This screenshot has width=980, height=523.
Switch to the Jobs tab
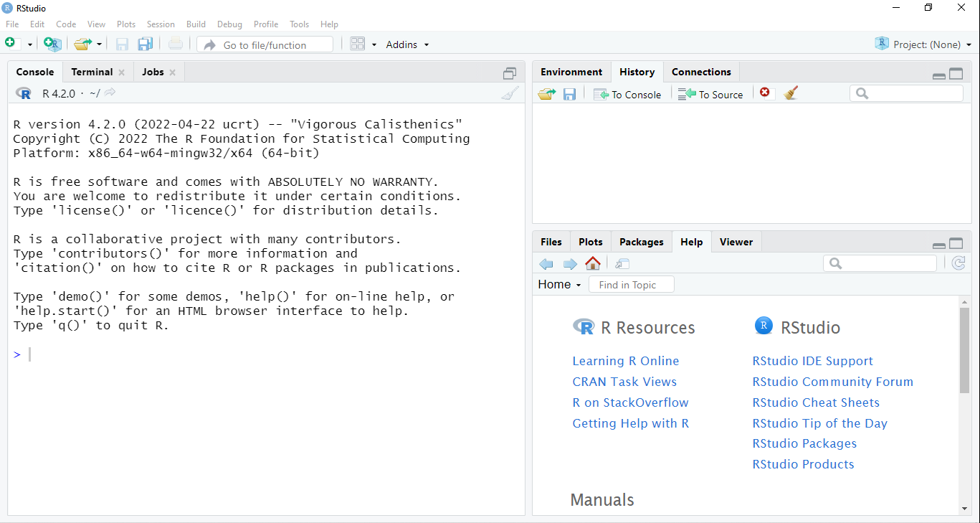153,72
